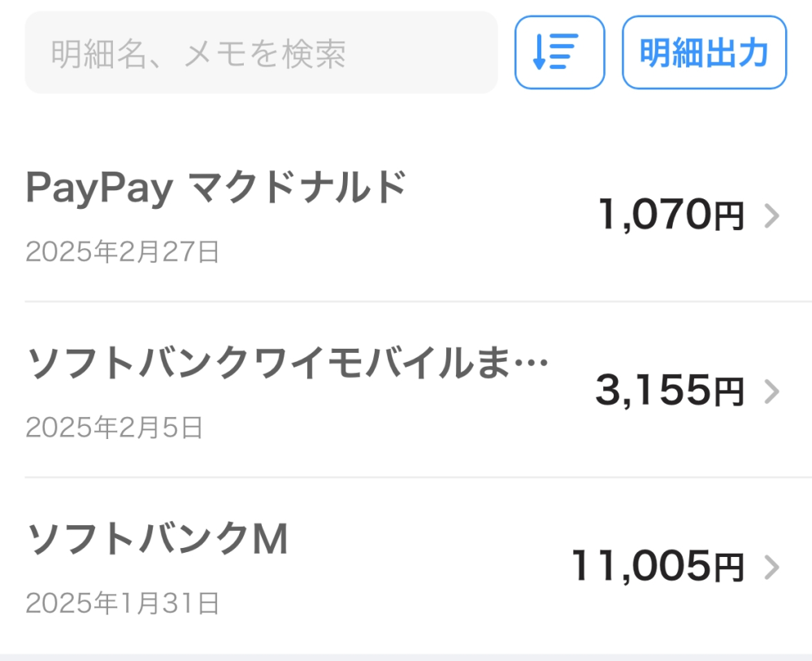The width and height of the screenshot is (812, 661).
Task: Tap the sort order icon
Action: [x=559, y=53]
